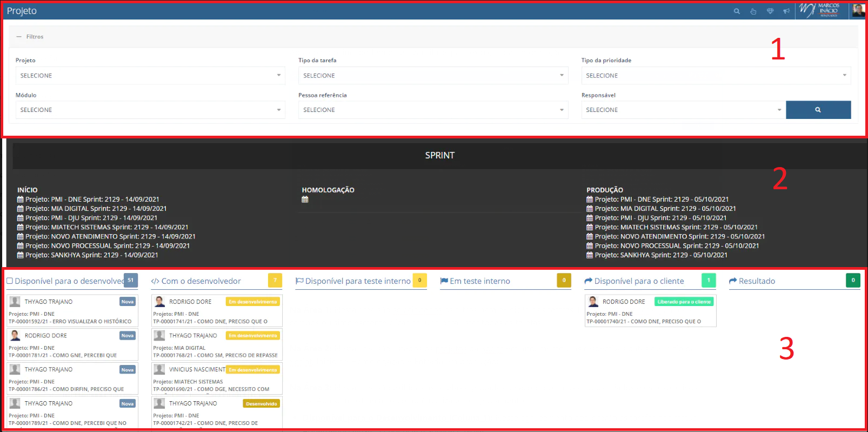
Task: Expand the Tipo da prioridade dropdown
Action: [716, 76]
